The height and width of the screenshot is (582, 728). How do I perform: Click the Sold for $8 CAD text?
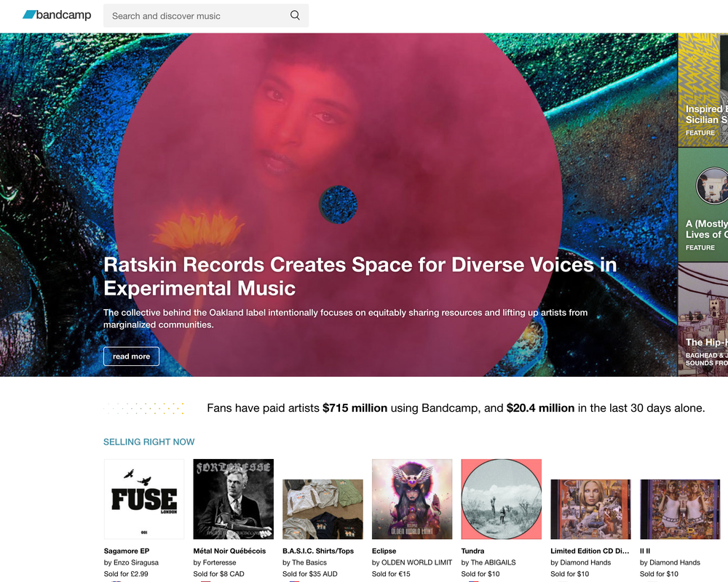pos(218,574)
